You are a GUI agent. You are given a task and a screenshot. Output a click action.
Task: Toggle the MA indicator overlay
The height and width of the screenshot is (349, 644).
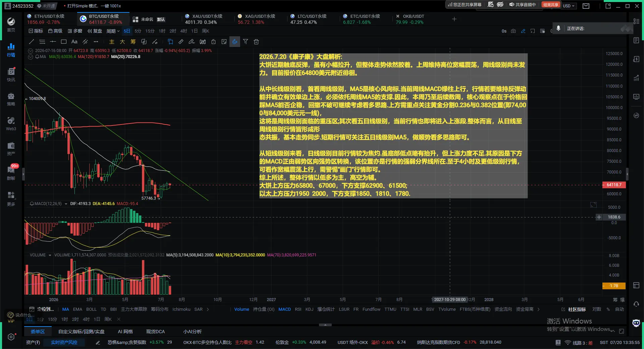pyautogui.click(x=66, y=309)
